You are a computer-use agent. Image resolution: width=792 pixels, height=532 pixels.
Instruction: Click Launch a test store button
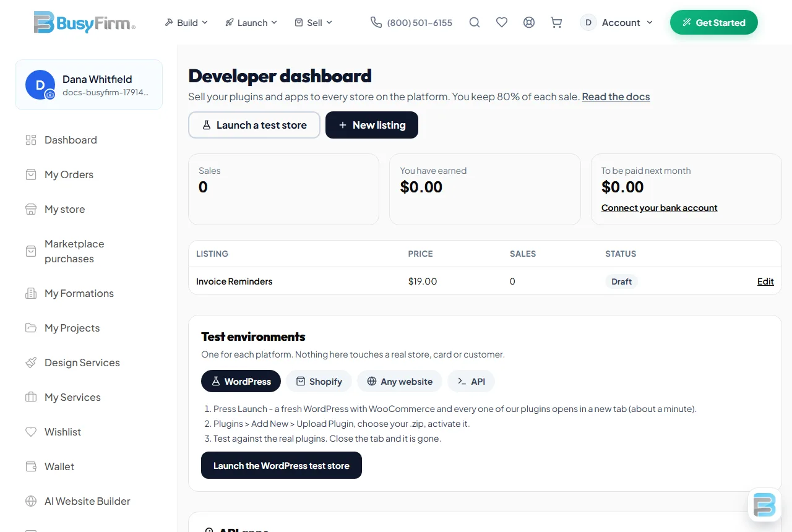click(254, 125)
